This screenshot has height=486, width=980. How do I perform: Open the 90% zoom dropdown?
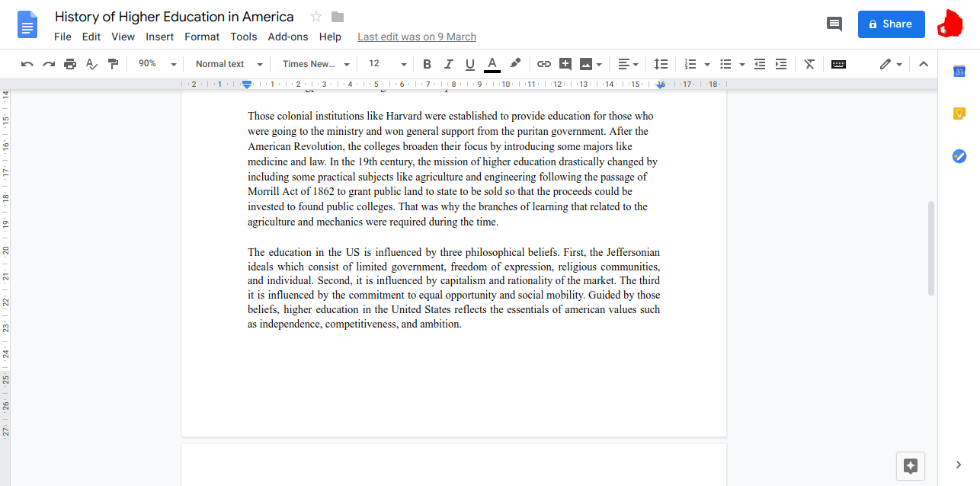coord(157,64)
